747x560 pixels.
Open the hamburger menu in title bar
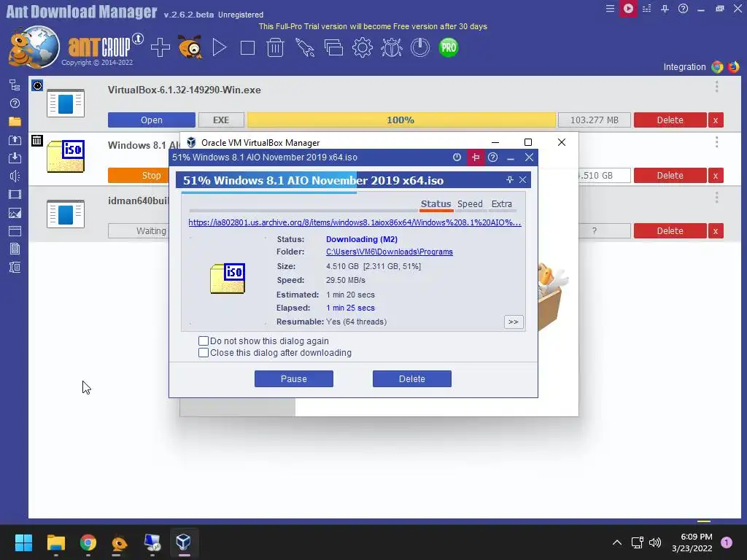point(610,9)
